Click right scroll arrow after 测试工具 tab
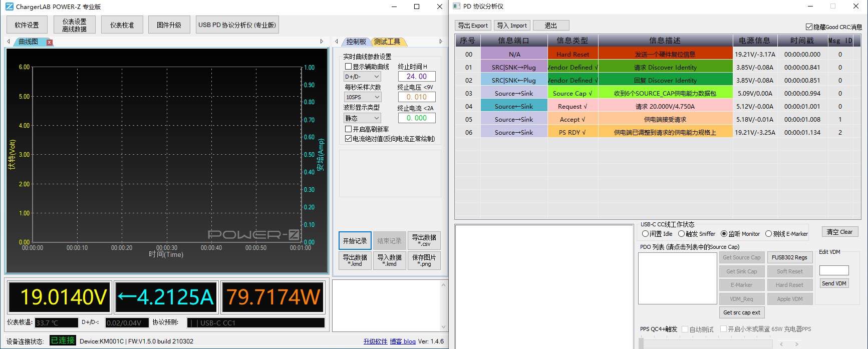Screen dimensions: 868x349 point(441,42)
